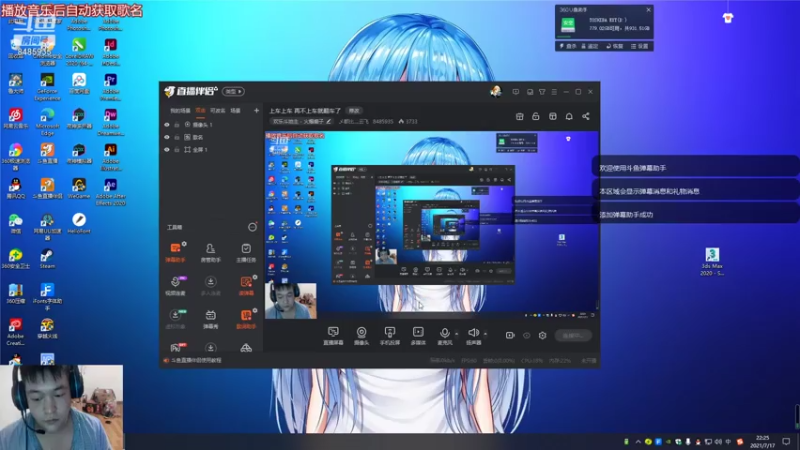The image size is (800, 450).
Task: Lock the 摄像头 1 source
Action: click(x=177, y=124)
